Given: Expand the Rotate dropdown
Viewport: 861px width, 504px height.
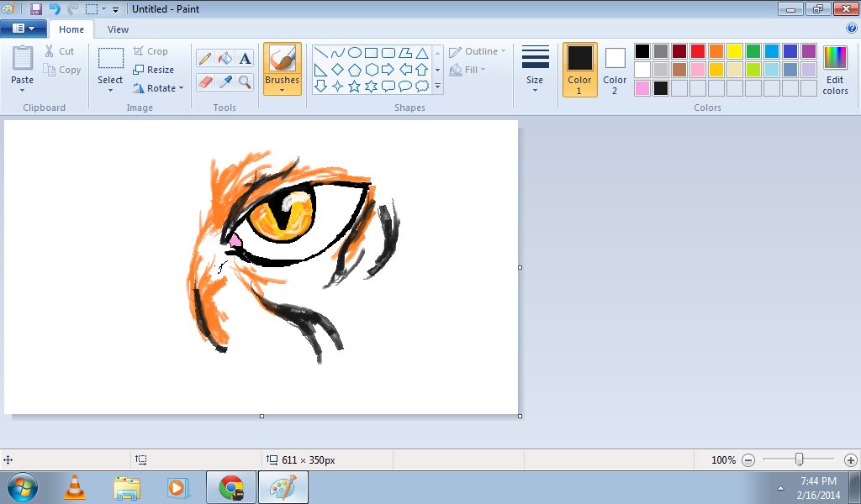Looking at the screenshot, I should point(182,87).
